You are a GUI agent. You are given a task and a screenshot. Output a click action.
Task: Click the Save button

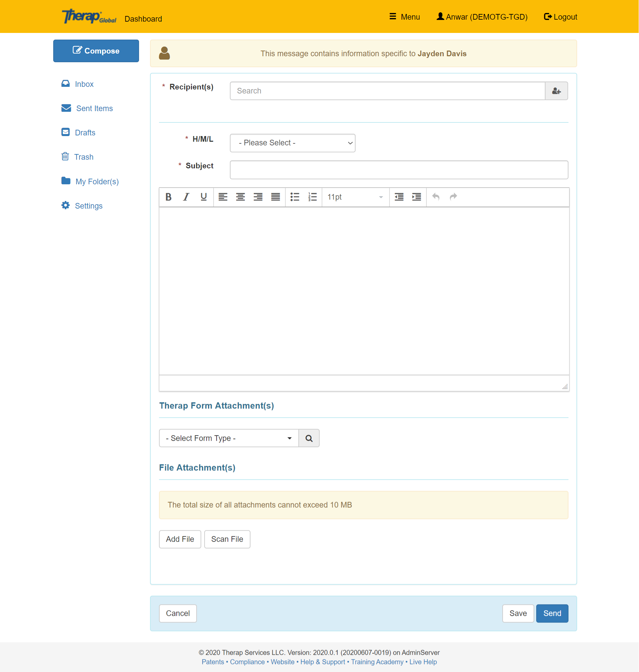[518, 613]
